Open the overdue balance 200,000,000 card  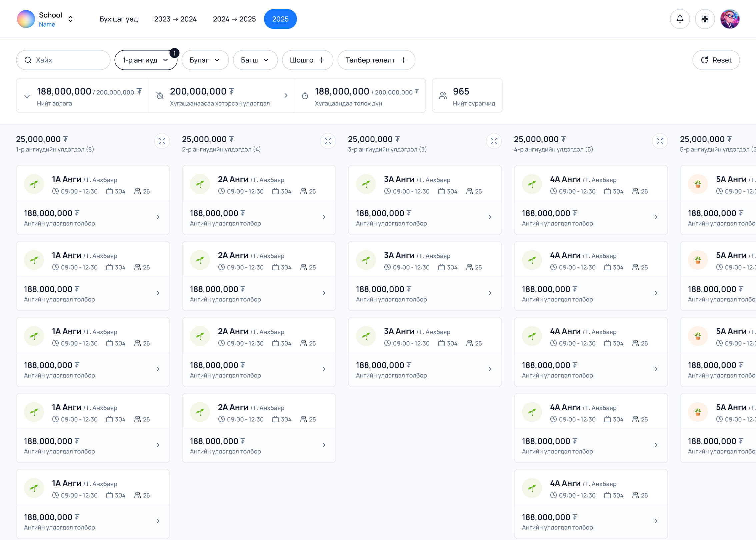click(x=221, y=96)
